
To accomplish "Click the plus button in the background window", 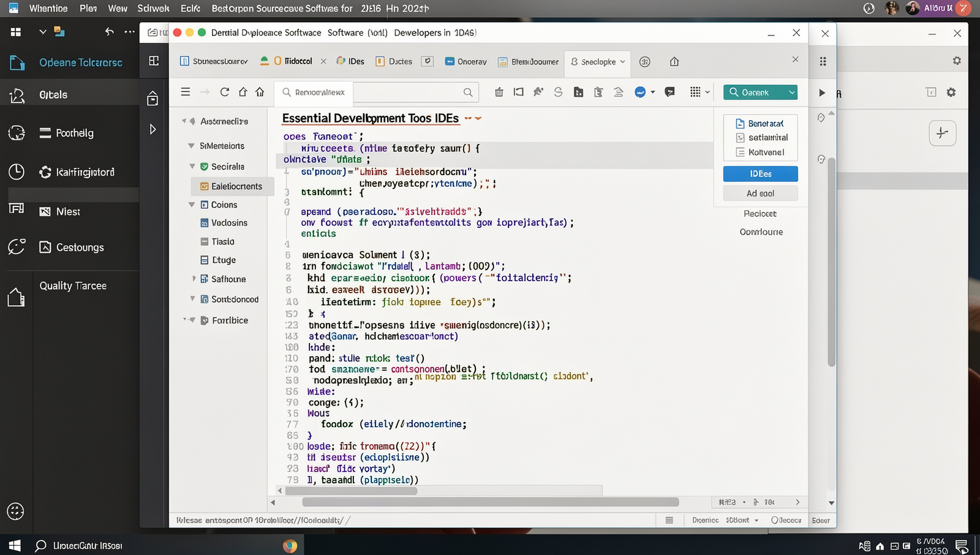I will pos(943,133).
